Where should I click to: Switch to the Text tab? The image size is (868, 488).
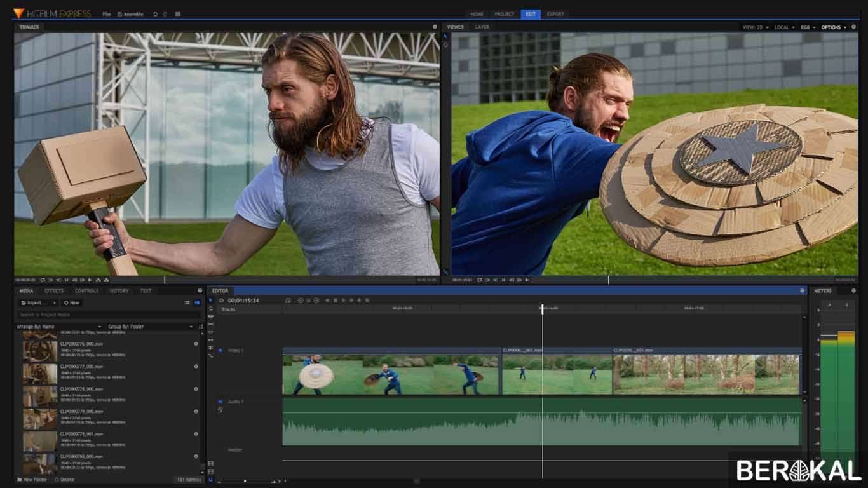(x=146, y=291)
